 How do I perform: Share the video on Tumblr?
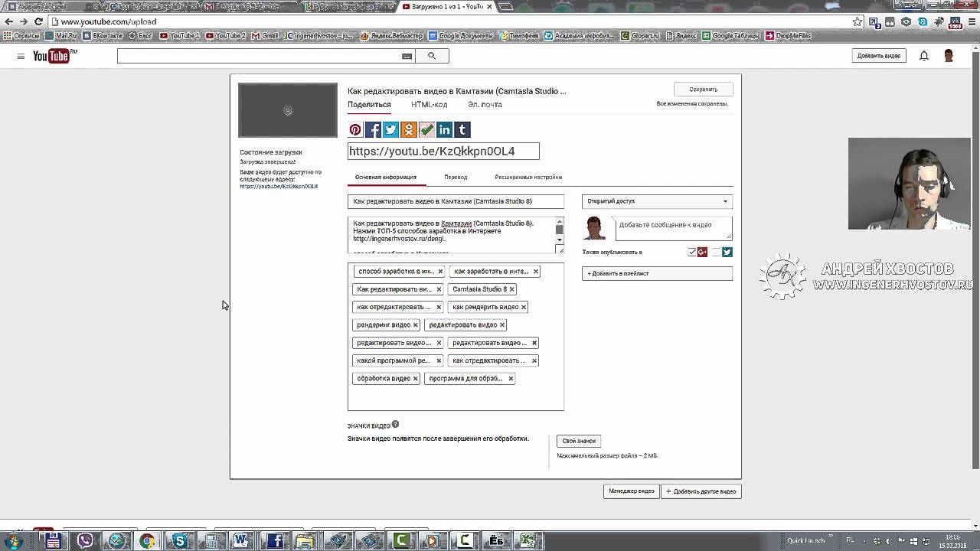pos(462,129)
